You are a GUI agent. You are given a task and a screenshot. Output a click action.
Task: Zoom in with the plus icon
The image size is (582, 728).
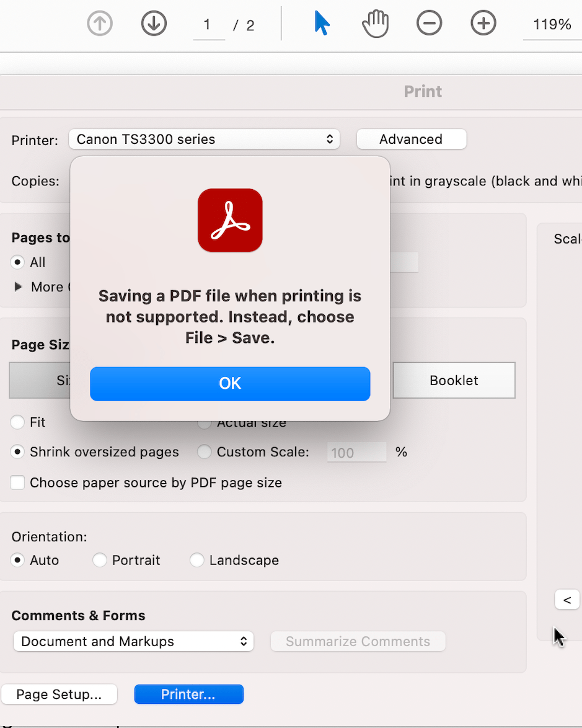(483, 23)
